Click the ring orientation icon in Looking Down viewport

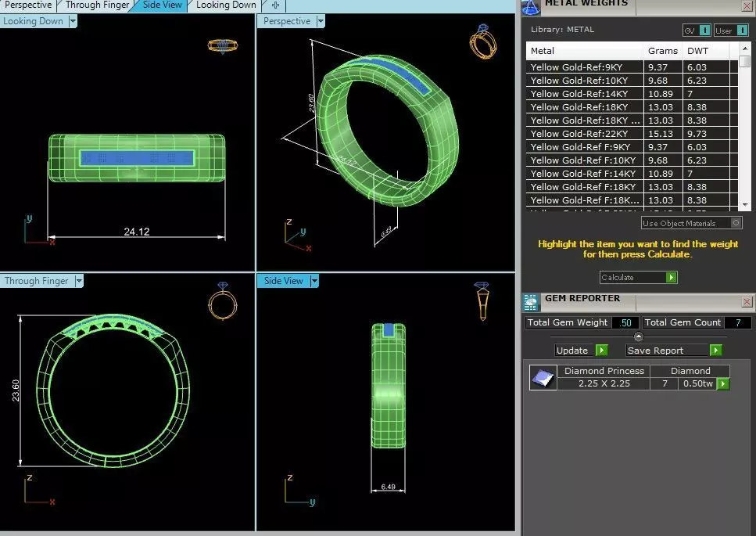coord(222,46)
